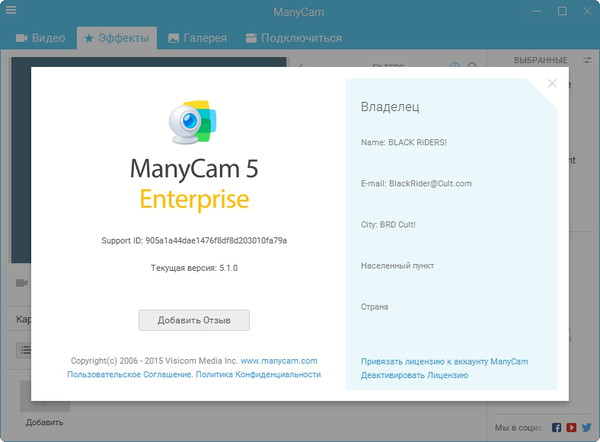Viewport: 600px width, 442px height.
Task: Maximize the ManyCam window
Action: coord(562,11)
